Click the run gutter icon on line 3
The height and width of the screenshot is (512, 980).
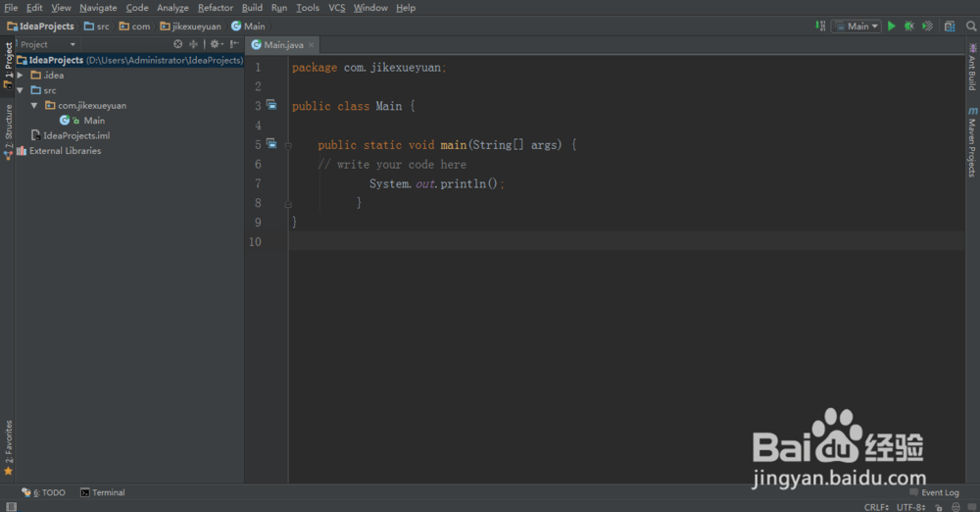tap(271, 105)
